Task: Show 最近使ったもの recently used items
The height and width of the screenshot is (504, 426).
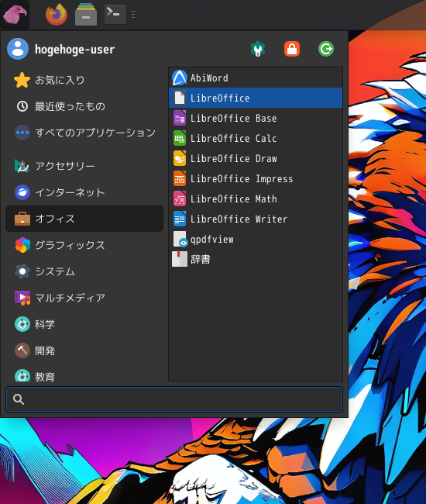Action: click(84, 106)
